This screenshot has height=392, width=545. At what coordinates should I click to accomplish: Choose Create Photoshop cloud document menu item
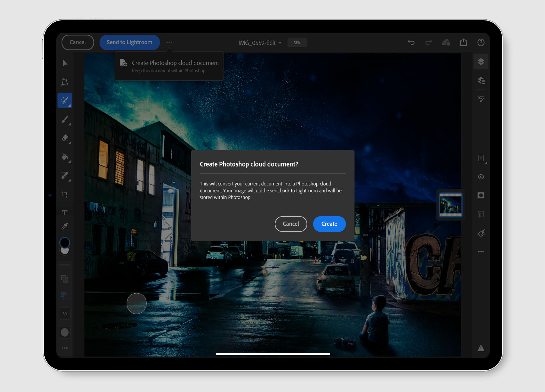tap(169, 66)
